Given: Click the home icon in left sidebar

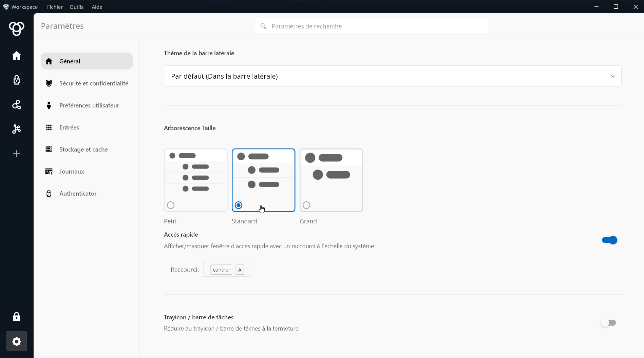Looking at the screenshot, I should pyautogui.click(x=17, y=56).
